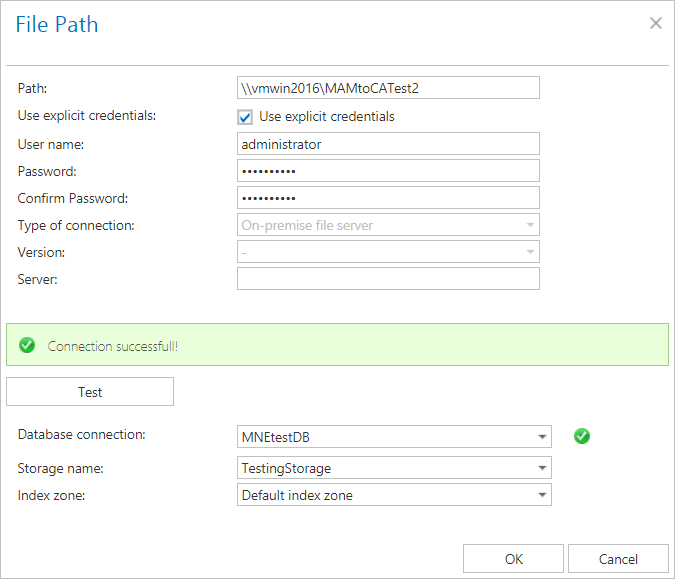
Task: Click the Connection successfull message banner
Action: coord(337,346)
